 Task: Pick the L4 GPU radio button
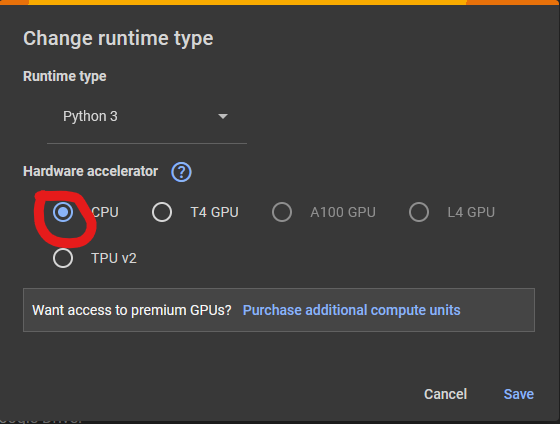tap(419, 212)
